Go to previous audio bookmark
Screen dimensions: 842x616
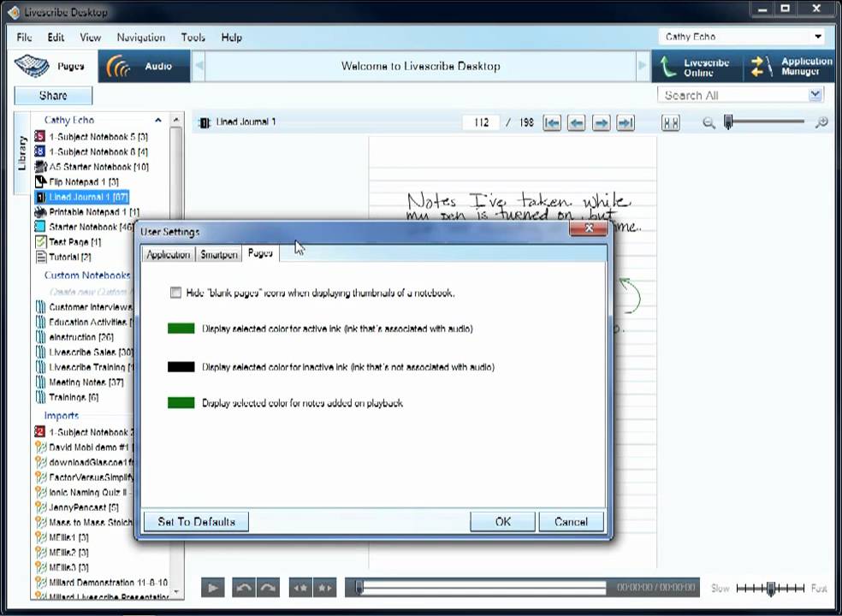pos(300,588)
